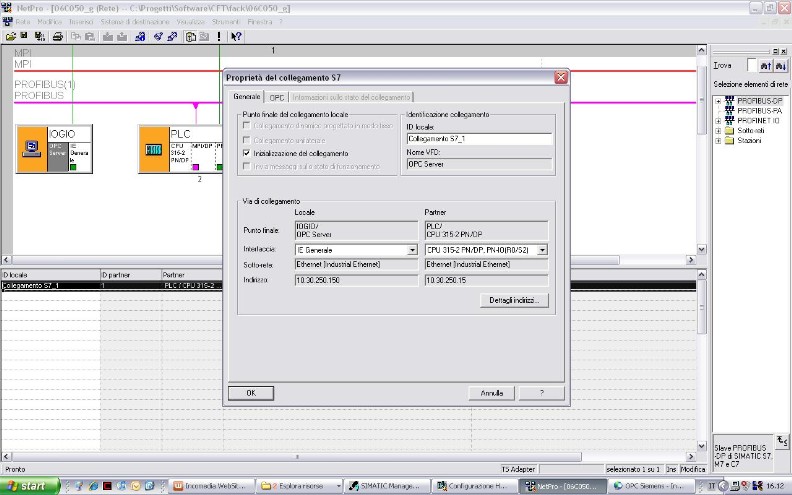The width and height of the screenshot is (792, 495).
Task: Expand the Stazioni tree node
Action: tap(718, 140)
